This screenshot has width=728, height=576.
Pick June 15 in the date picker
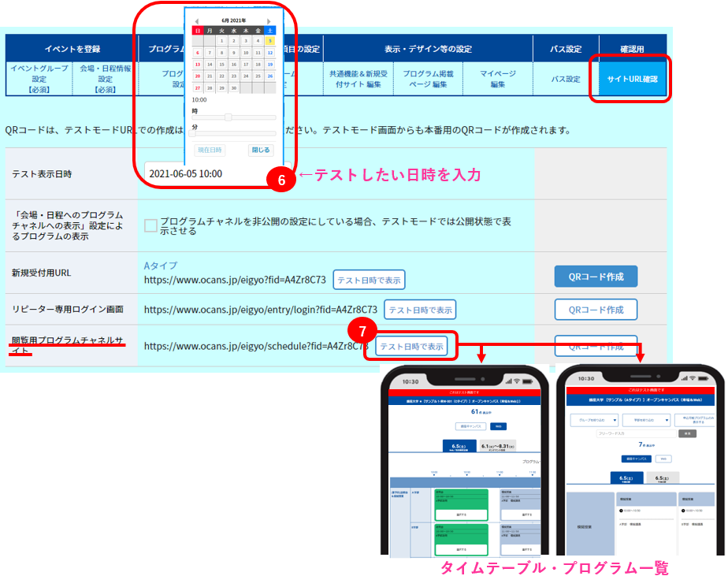click(x=222, y=64)
